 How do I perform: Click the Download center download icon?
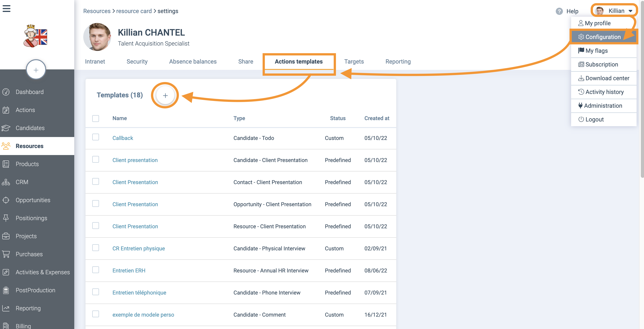coord(581,78)
